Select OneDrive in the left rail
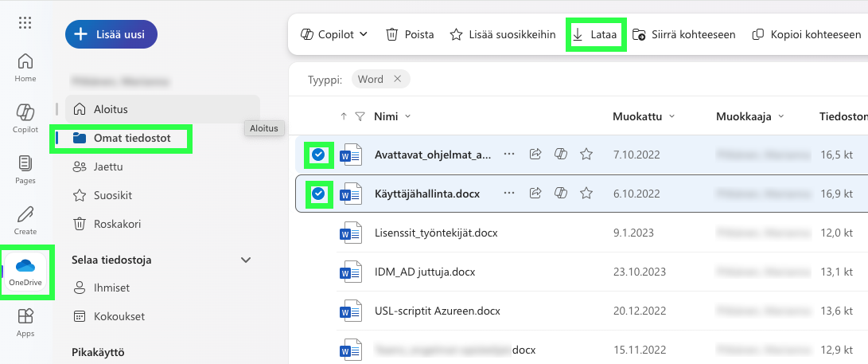Screen dimensions: 868x364 (25, 273)
